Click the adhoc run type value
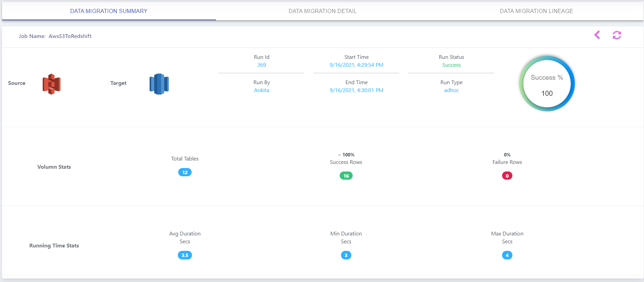The width and height of the screenshot is (644, 282). click(451, 90)
